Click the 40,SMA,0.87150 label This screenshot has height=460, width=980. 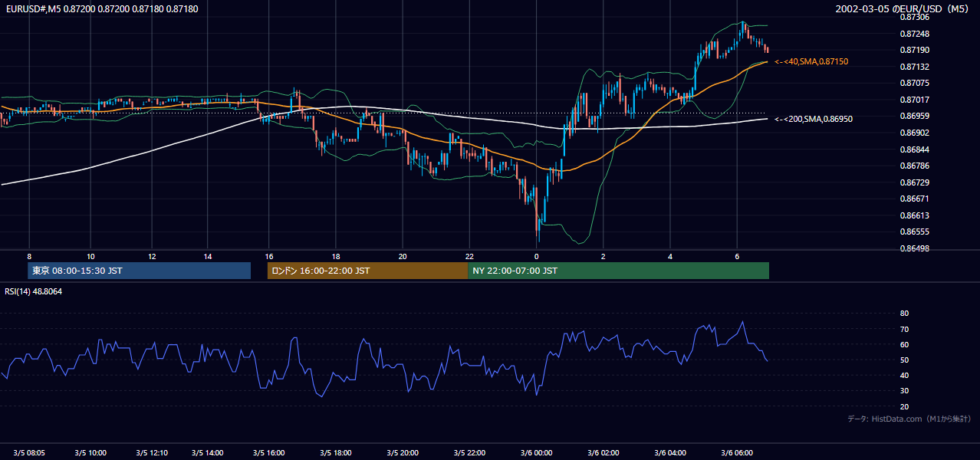coord(811,61)
